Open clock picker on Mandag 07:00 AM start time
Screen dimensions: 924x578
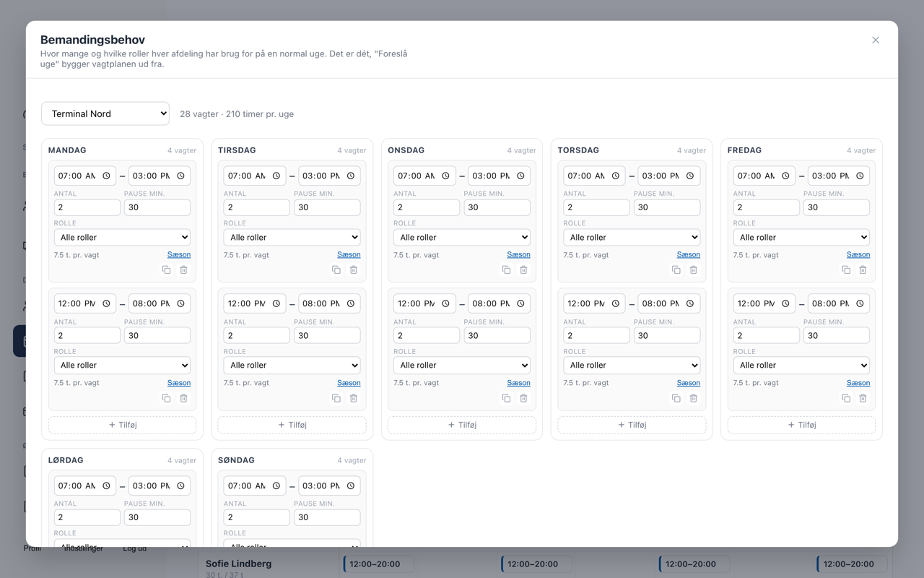(106, 176)
